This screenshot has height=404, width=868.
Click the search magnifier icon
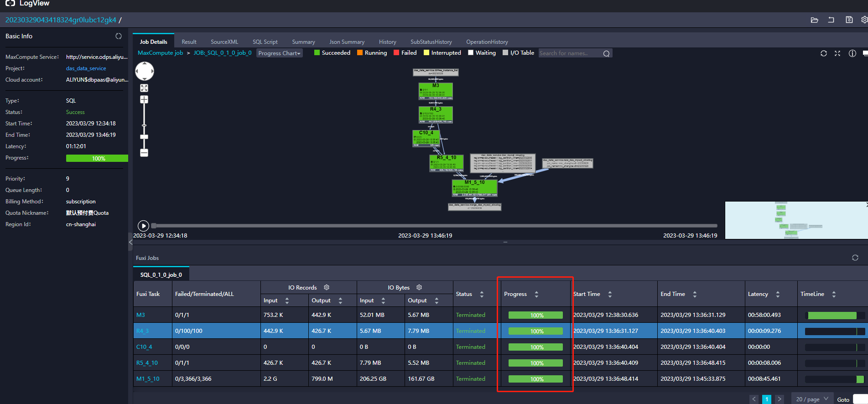606,53
